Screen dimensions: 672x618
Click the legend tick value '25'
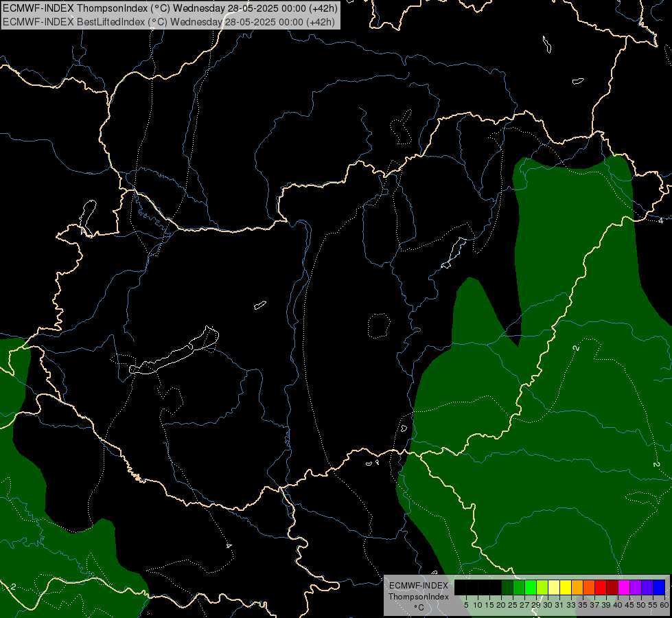tap(513, 605)
